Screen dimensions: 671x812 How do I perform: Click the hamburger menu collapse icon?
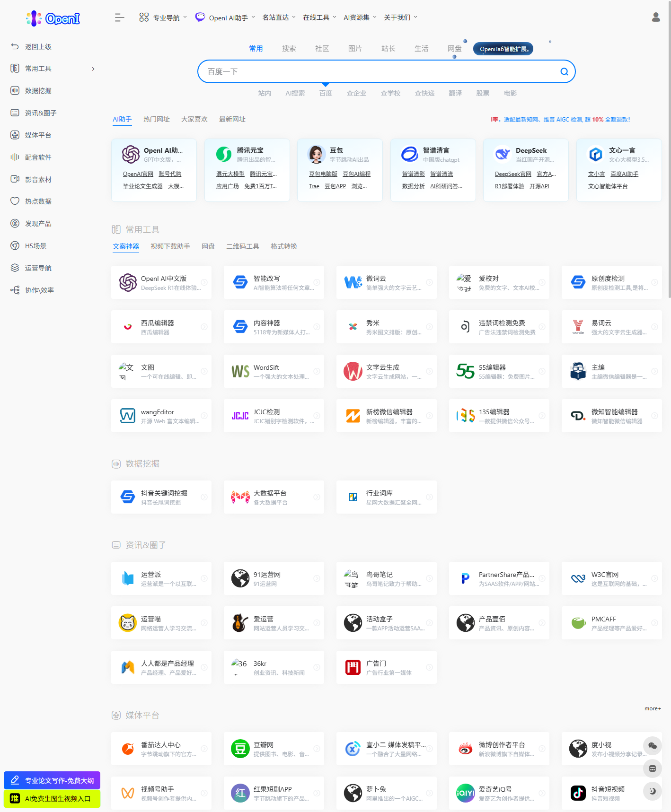(119, 17)
